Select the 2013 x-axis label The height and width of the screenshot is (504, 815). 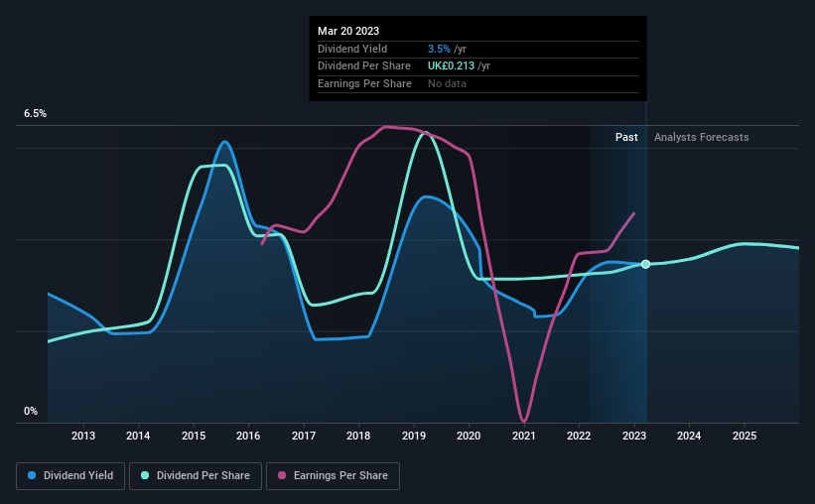tap(83, 436)
